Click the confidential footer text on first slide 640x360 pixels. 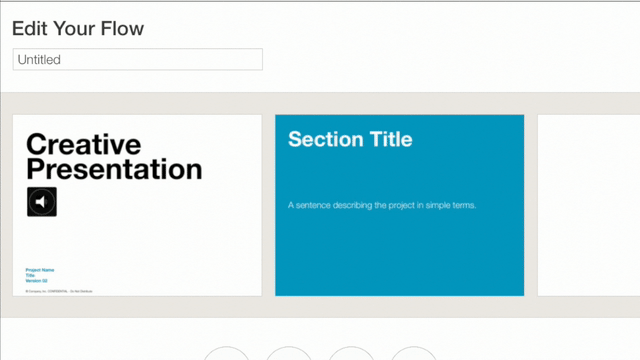[x=59, y=291]
